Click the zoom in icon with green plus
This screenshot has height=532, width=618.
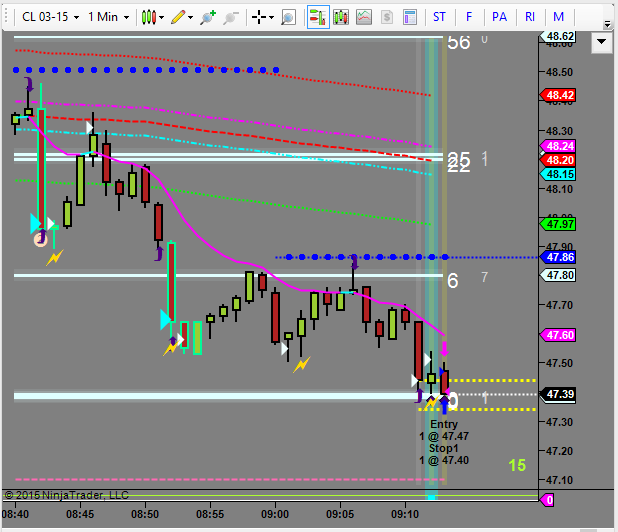point(208,17)
